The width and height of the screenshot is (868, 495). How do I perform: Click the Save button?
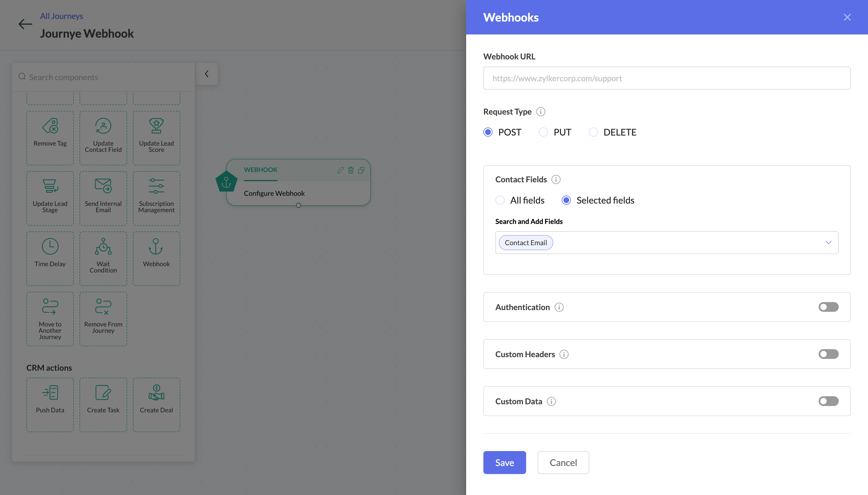[x=504, y=462]
